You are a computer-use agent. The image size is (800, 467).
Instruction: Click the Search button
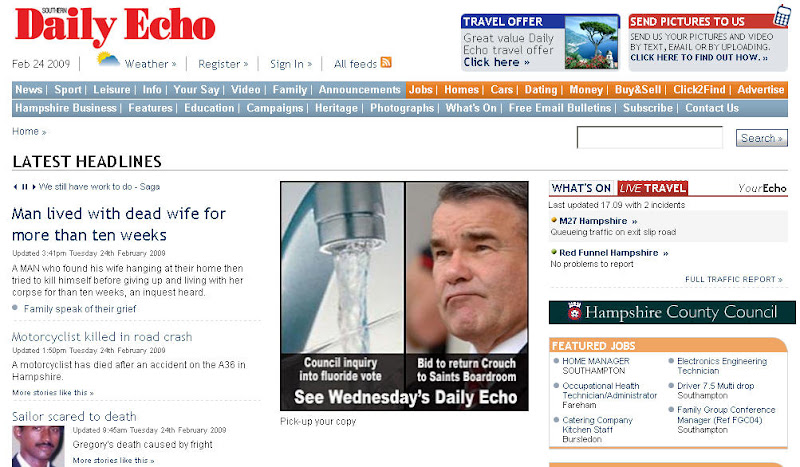click(x=761, y=138)
